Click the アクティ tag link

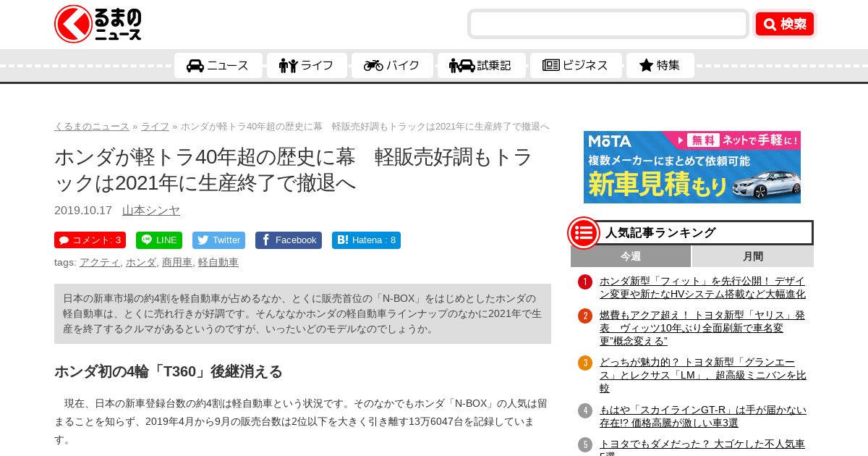coord(100,262)
